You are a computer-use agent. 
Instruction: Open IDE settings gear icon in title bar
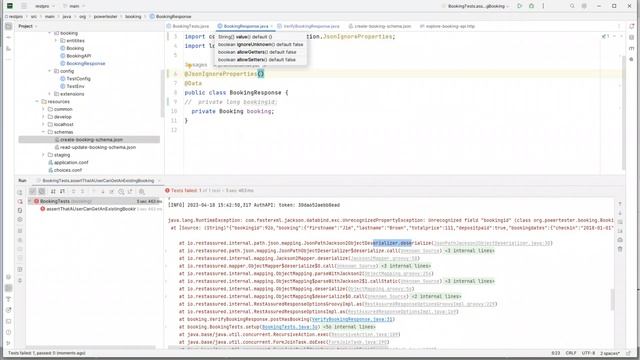(x=584, y=6)
